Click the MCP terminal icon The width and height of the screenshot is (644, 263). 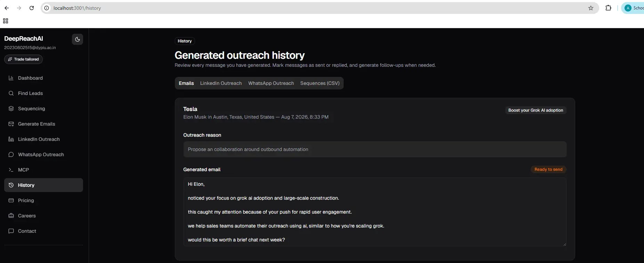(11, 170)
